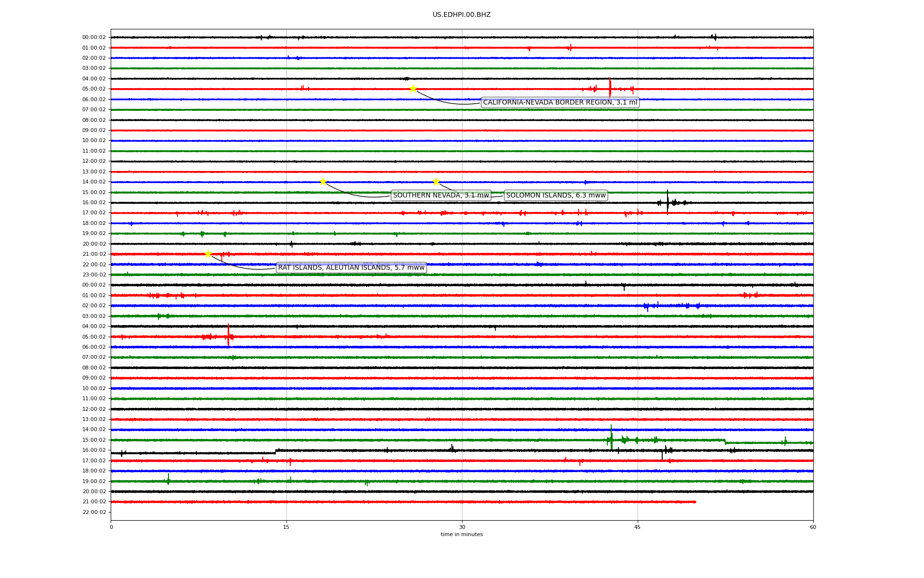
Task: Click the Solomon Islands event star marker
Action: 436,182
